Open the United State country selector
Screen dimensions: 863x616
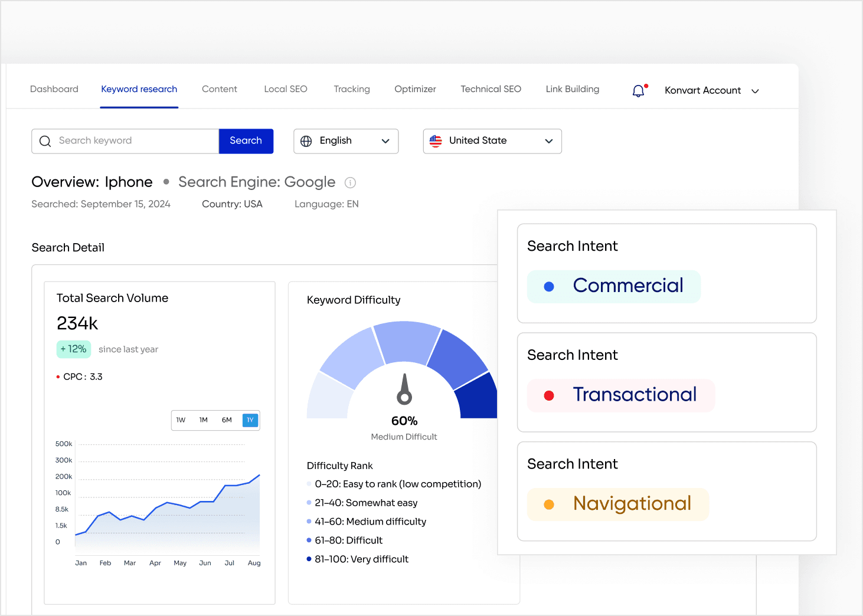(x=548, y=141)
